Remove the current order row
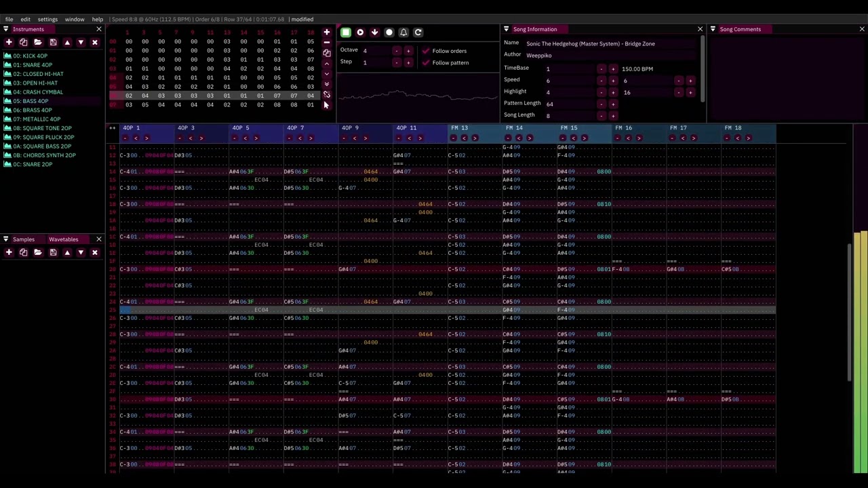This screenshot has width=868, height=488. point(326,42)
